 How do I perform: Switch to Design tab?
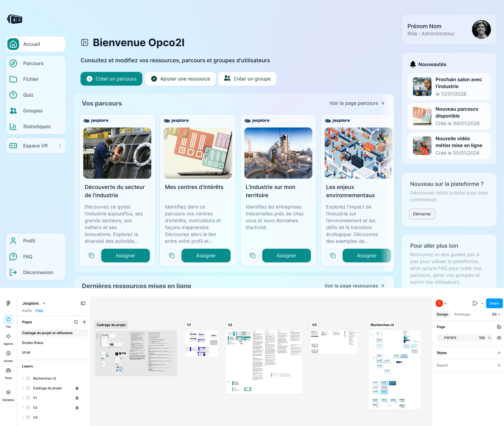tap(442, 314)
